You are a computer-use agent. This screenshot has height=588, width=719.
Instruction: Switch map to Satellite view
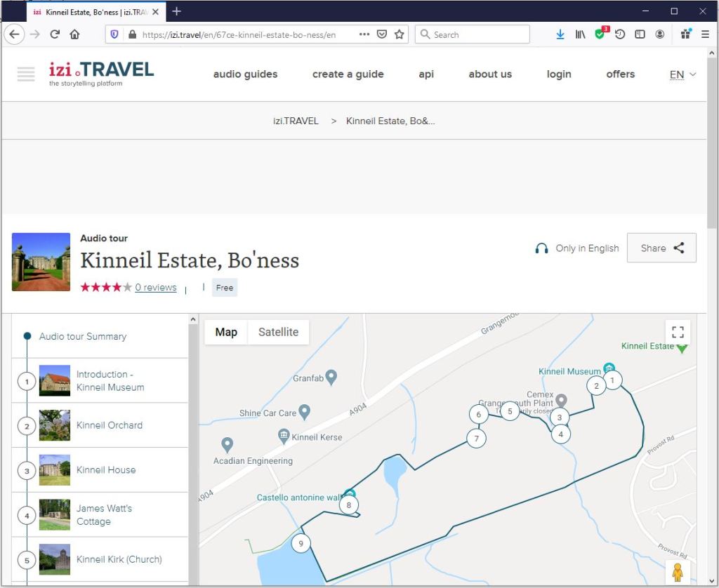[x=278, y=332]
